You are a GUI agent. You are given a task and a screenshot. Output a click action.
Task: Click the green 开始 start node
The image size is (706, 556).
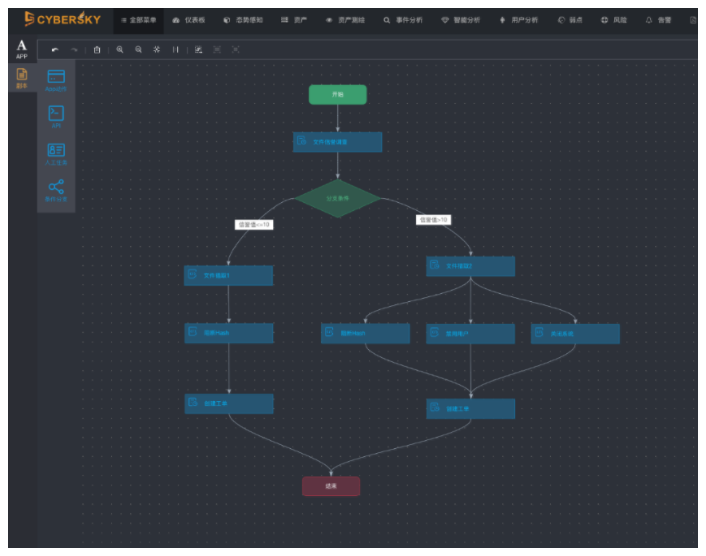coord(337,94)
